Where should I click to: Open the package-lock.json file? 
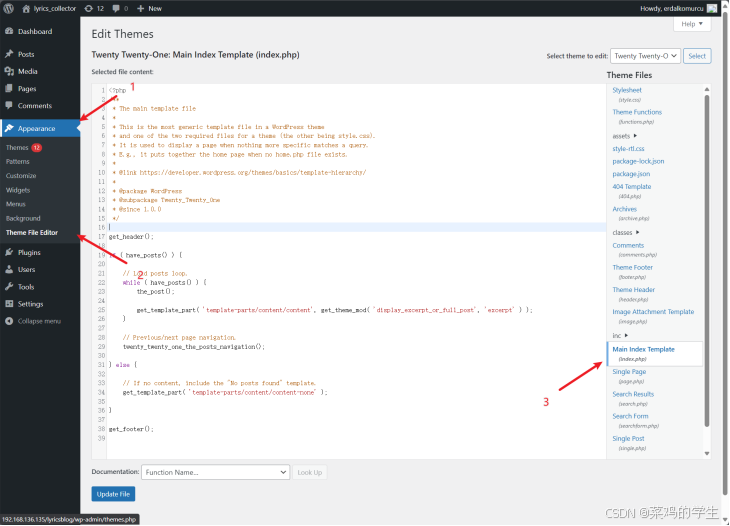pos(638,162)
